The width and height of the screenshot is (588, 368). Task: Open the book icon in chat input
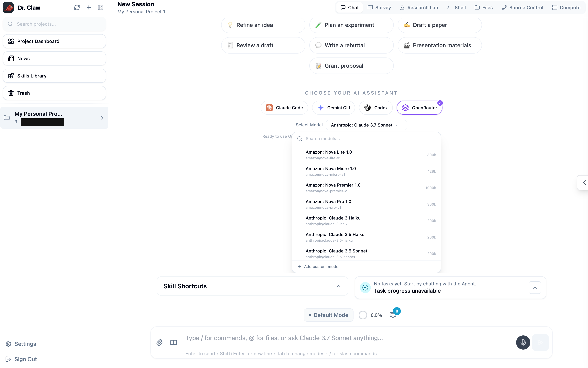(173, 342)
